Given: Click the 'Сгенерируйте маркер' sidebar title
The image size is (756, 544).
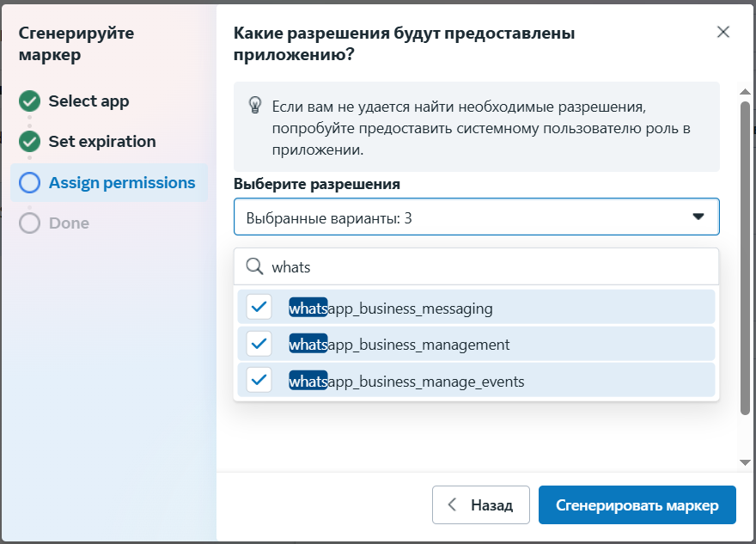Looking at the screenshot, I should [76, 44].
